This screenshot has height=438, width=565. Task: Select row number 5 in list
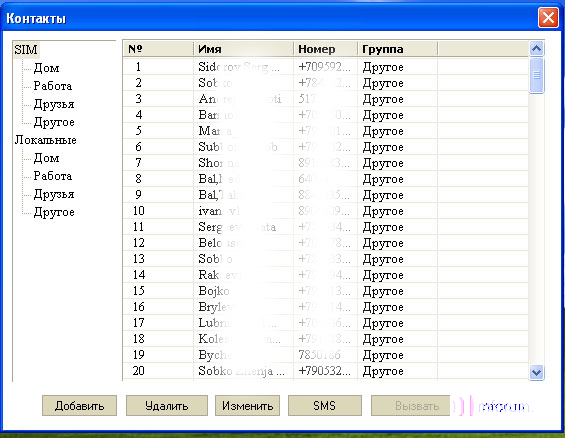coord(325,131)
